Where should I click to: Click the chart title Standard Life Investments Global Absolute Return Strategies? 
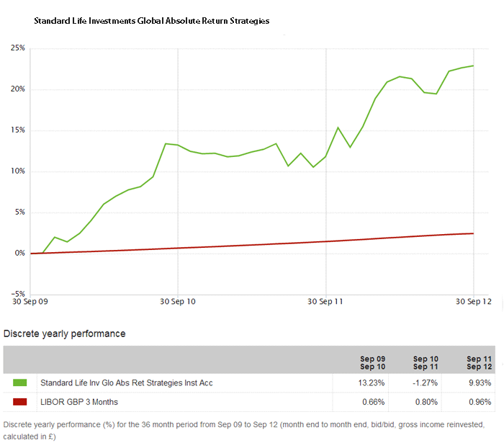pyautogui.click(x=152, y=21)
